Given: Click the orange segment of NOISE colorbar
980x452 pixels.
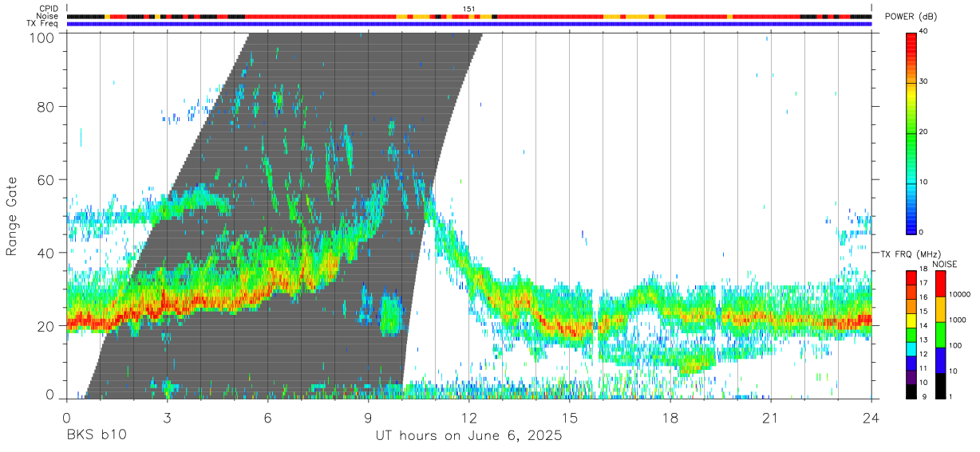Looking at the screenshot, I should (x=940, y=309).
